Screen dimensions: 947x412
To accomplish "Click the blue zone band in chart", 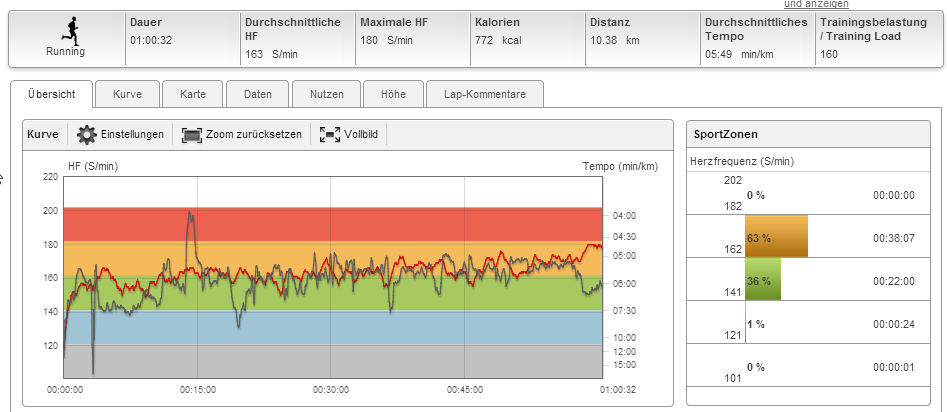I will [400, 327].
